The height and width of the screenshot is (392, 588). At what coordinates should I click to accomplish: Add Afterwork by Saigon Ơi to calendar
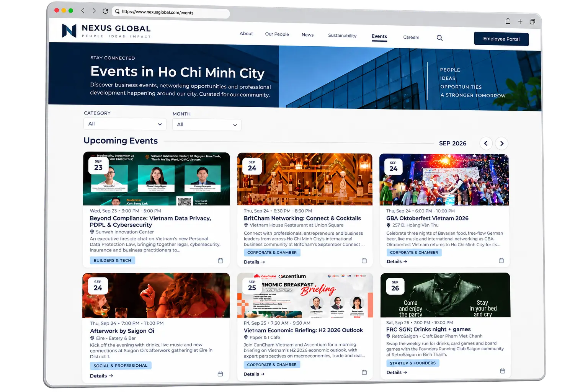click(220, 374)
